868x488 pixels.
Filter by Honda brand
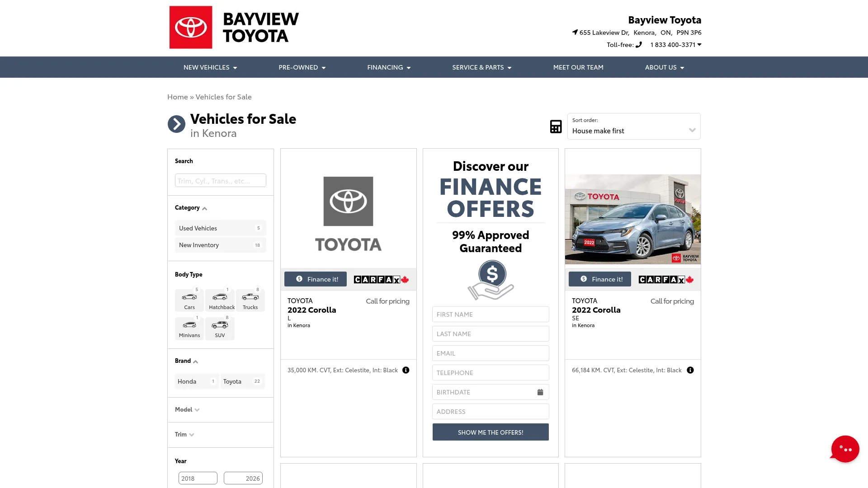[x=197, y=381]
